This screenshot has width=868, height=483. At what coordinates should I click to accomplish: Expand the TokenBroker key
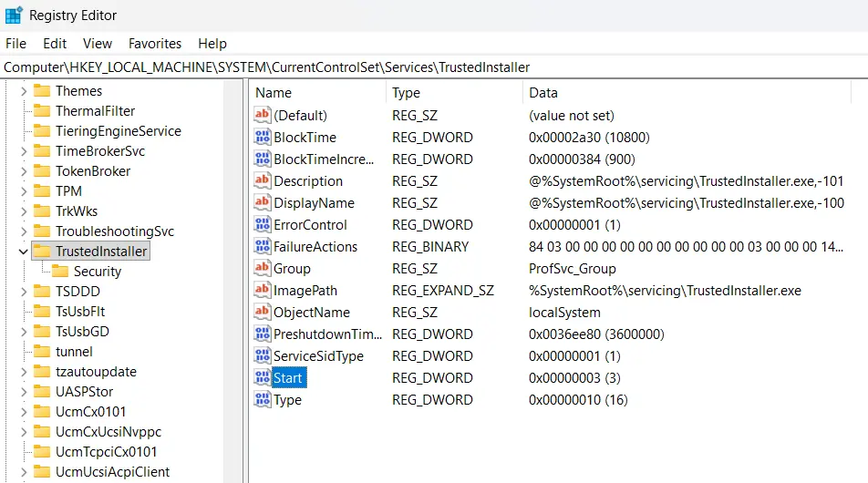(24, 171)
